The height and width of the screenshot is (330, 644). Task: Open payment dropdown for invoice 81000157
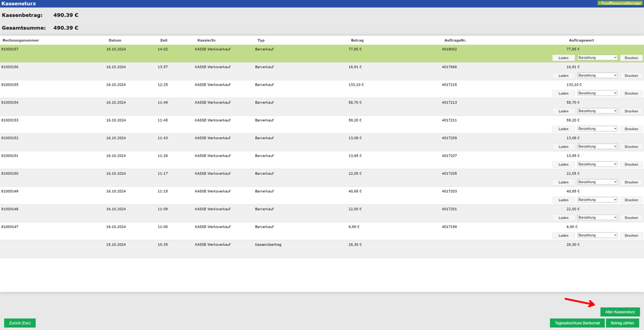click(x=597, y=58)
